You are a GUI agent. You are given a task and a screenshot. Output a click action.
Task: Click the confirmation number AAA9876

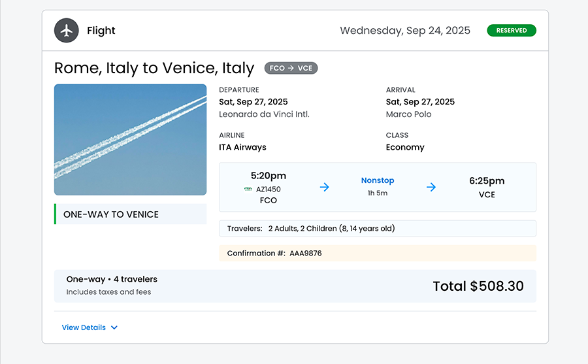(x=306, y=254)
